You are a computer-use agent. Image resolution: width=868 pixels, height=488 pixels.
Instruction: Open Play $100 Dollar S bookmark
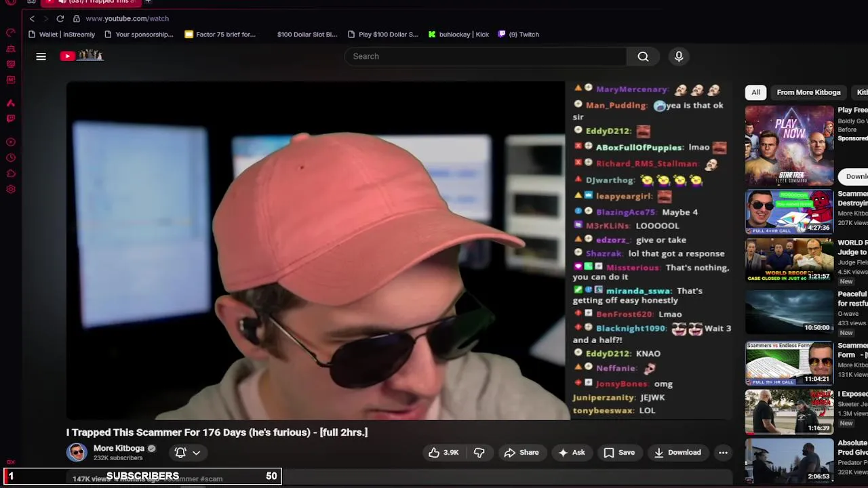[x=382, y=34]
